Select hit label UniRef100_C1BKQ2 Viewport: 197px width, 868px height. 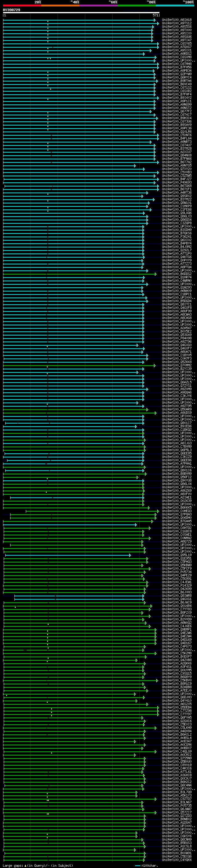177,430
